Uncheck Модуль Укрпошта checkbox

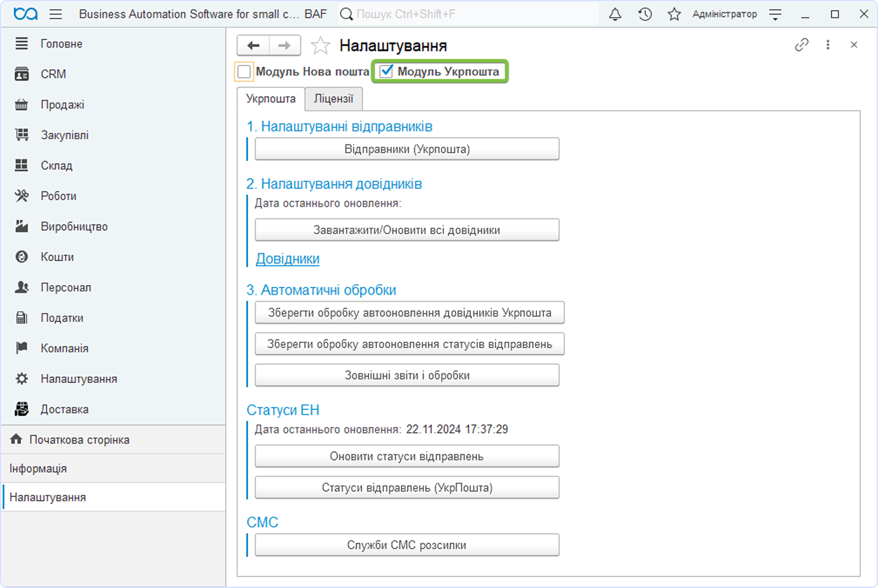386,71
